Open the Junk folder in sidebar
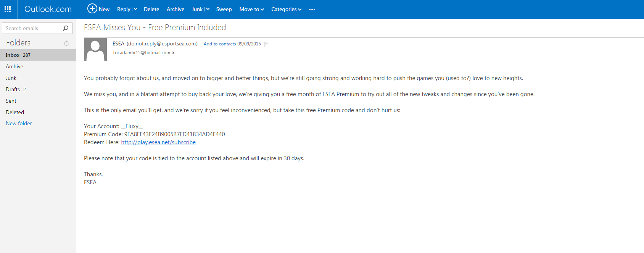Viewport: 644px width, 253px height. click(x=38, y=78)
